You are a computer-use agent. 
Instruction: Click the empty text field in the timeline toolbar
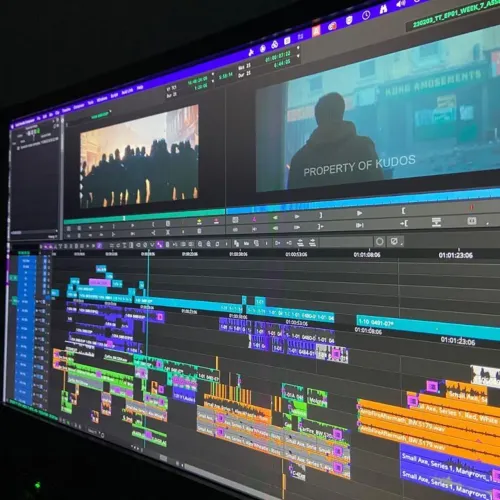tap(346, 242)
